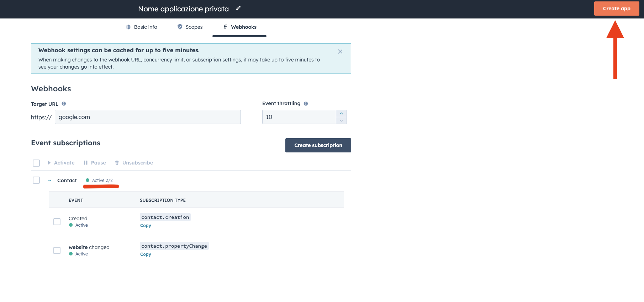Focus the Target URL field
The height and width of the screenshot is (302, 644).
point(148,117)
